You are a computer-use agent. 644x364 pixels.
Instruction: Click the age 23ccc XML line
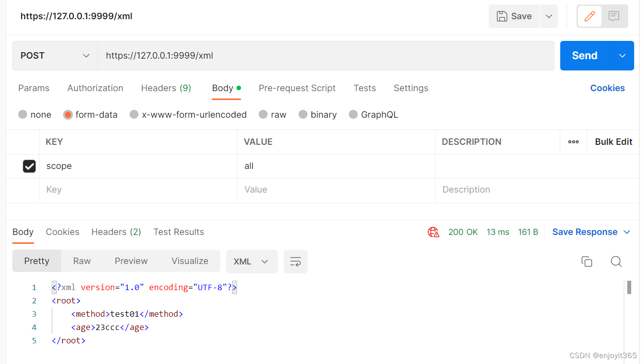point(110,327)
